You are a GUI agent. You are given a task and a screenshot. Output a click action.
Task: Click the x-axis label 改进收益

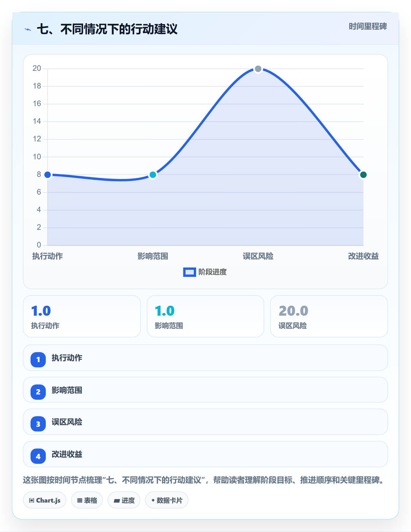363,256
